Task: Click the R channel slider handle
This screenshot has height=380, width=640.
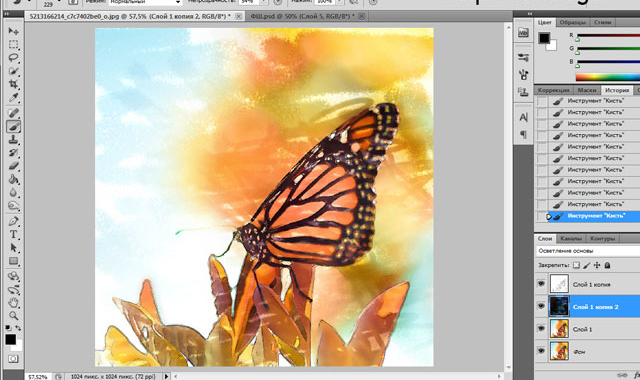Action: click(578, 40)
